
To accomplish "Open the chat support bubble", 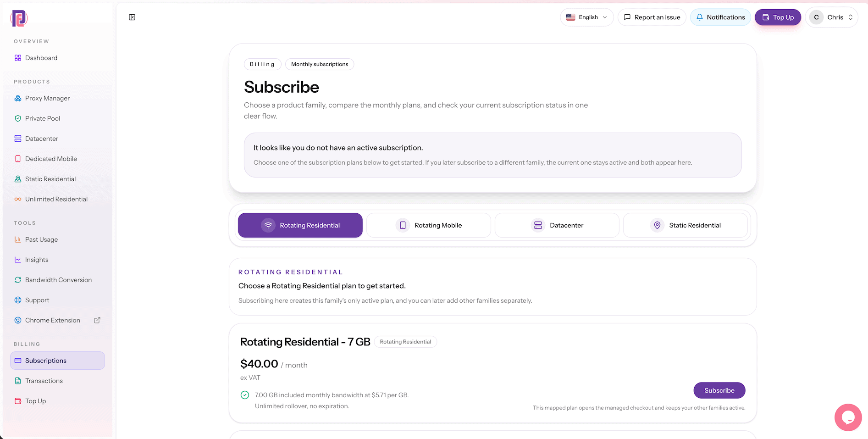I will (x=848, y=417).
